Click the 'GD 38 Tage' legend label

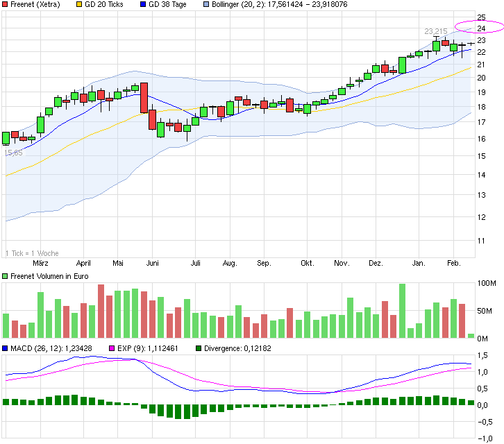(167, 4)
